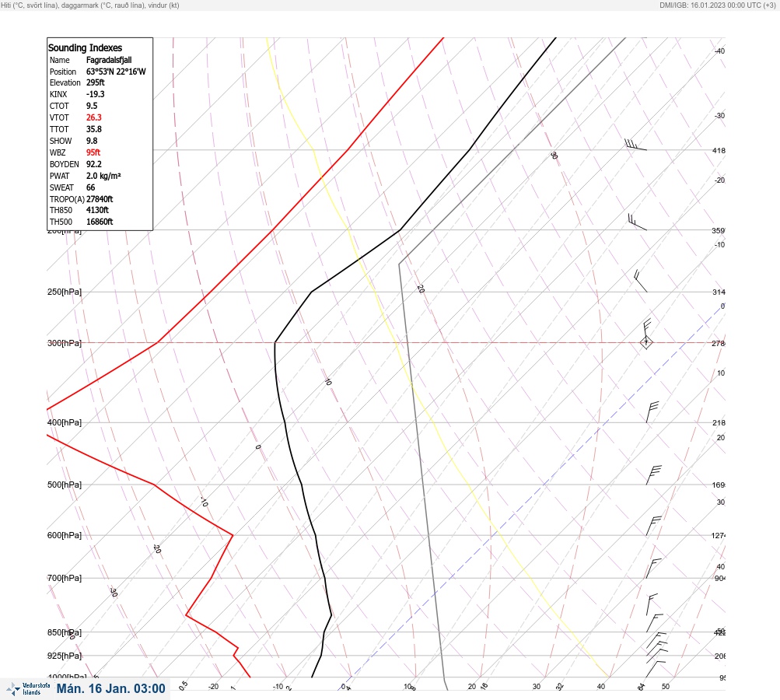The width and height of the screenshot is (780, 700).
Task: Click the wind barb at 400 hPa
Action: point(652,412)
